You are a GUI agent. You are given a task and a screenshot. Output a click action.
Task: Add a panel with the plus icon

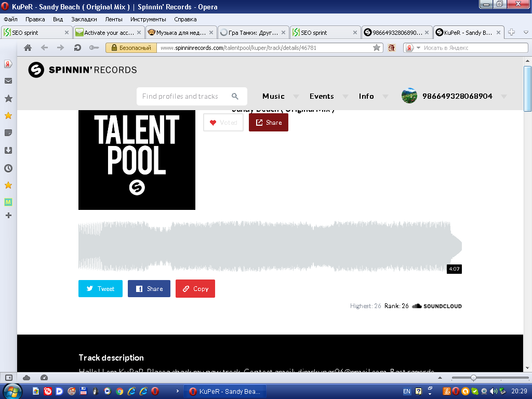point(8,216)
